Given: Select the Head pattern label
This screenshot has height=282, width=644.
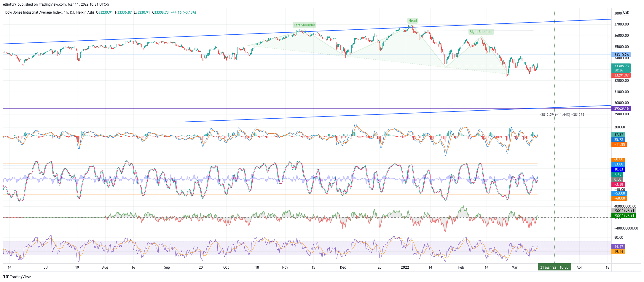Looking at the screenshot, I should [x=412, y=21].
